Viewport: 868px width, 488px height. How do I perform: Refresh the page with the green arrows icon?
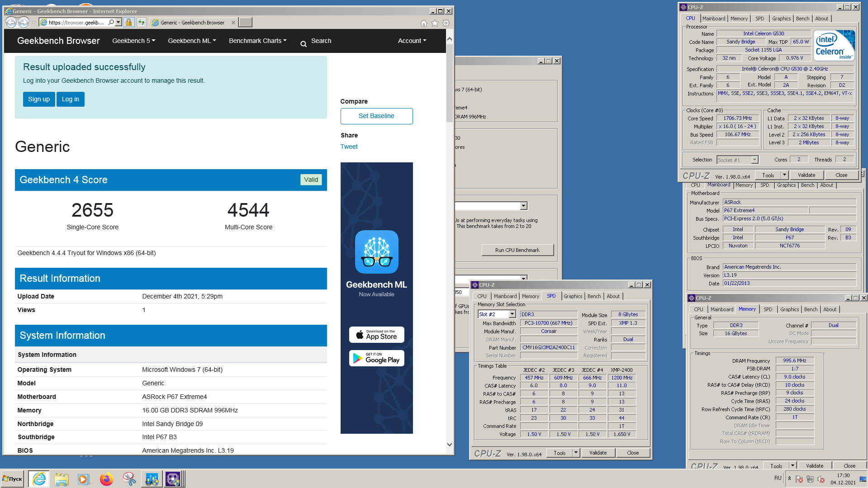(142, 22)
